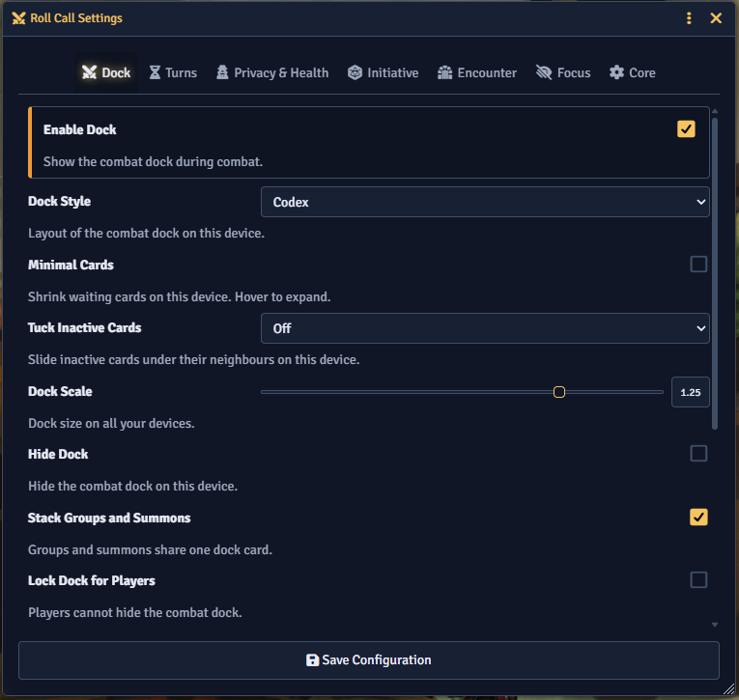Click the Dock Scale value field 1.25
The height and width of the screenshot is (700, 739).
690,392
